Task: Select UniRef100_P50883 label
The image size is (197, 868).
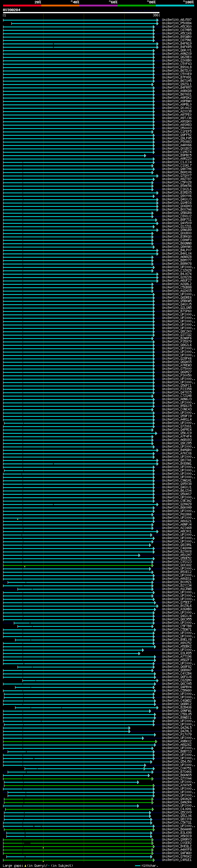Action: (x=177, y=142)
